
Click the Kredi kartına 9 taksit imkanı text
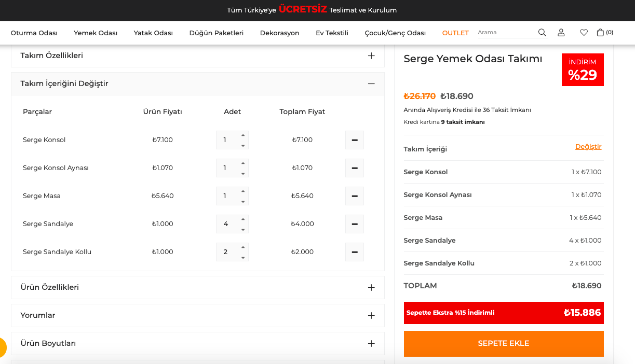pyautogui.click(x=444, y=122)
